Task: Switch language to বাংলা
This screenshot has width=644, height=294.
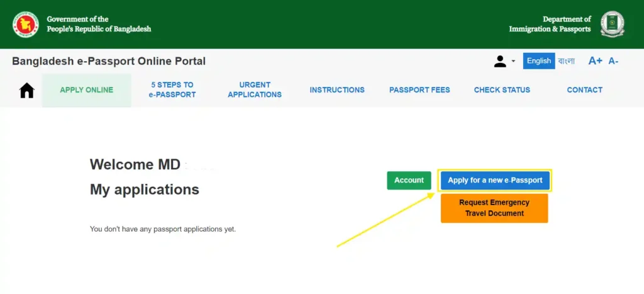Action: pos(566,61)
